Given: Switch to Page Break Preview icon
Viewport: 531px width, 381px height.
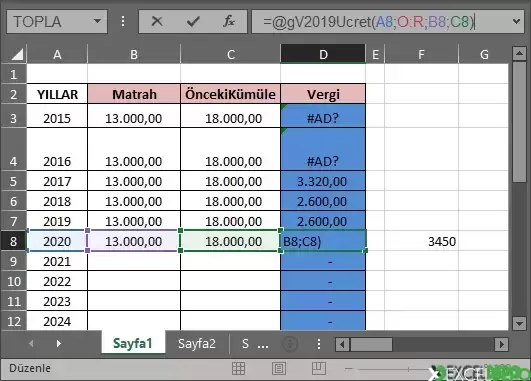Looking at the screenshot, I should click(x=319, y=368).
